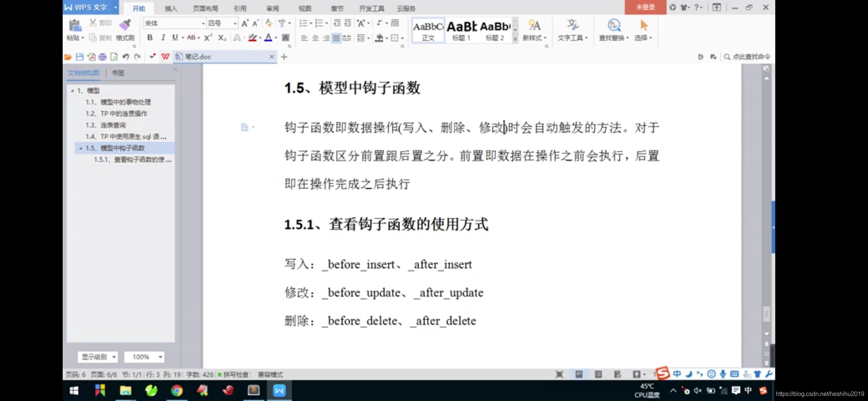Click the vertical scrollbar down arrow
Image resolution: width=868 pixels, height=401 pixels.
coord(766,334)
